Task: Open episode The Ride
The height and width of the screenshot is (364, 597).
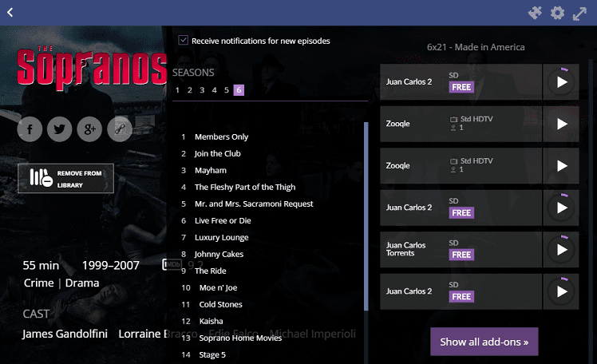Action: 210,271
